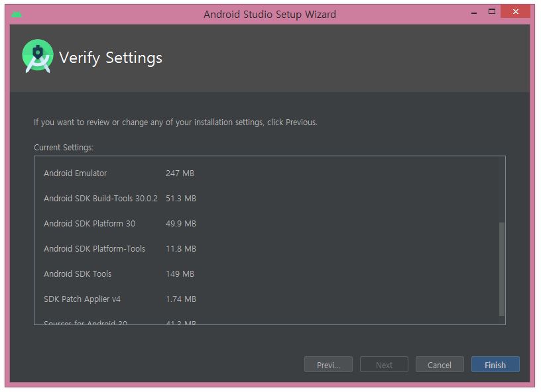Select the Android SDK Build-Tools 30.0.2 text
This screenshot has width=541, height=392.
tap(101, 198)
